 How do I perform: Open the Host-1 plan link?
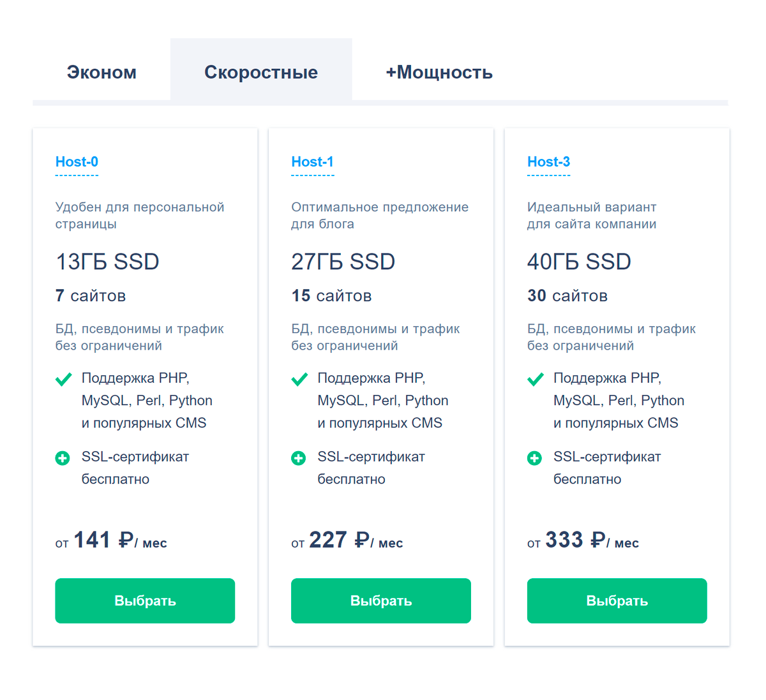312,162
